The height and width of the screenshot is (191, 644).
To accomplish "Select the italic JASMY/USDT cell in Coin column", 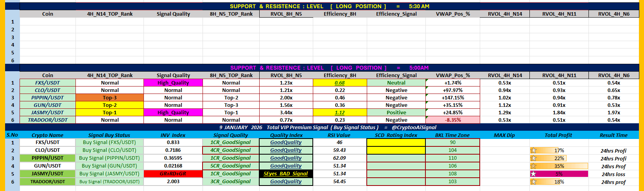I will point(48,113).
